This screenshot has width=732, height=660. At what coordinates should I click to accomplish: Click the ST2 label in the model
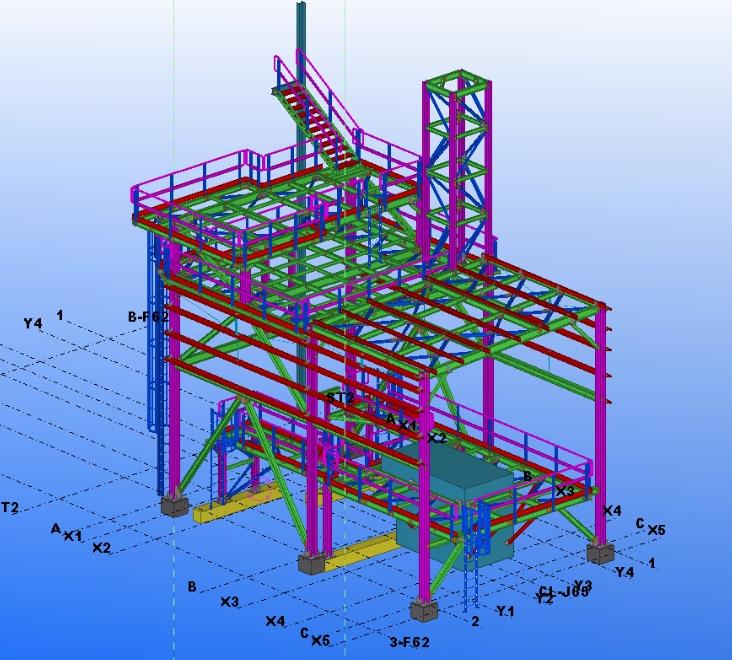tap(341, 398)
